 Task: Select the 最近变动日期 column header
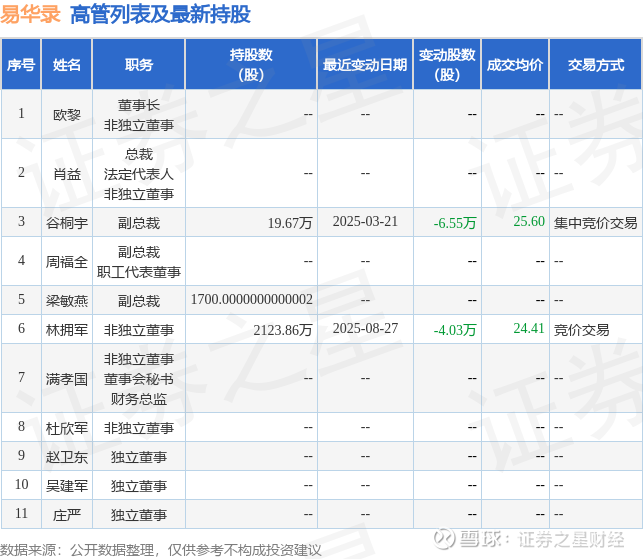tap(365, 65)
